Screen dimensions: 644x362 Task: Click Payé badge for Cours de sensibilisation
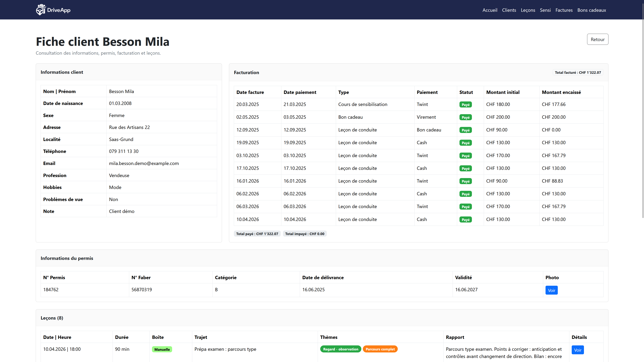click(x=465, y=105)
